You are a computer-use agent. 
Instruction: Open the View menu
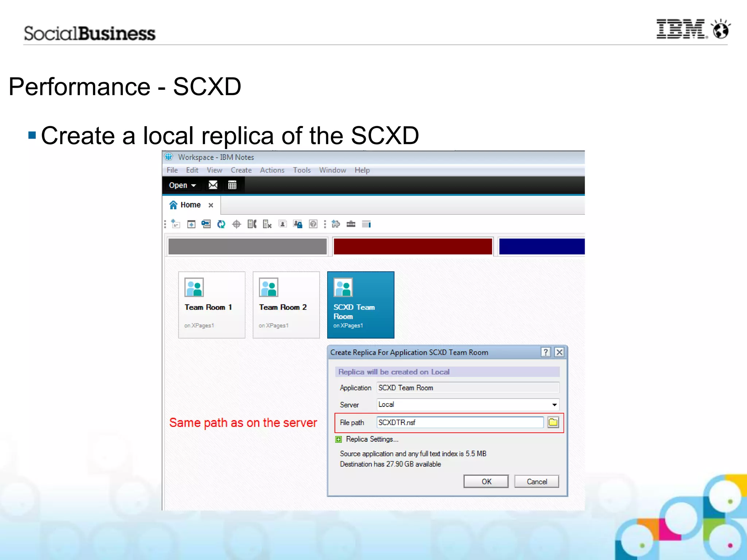click(214, 170)
